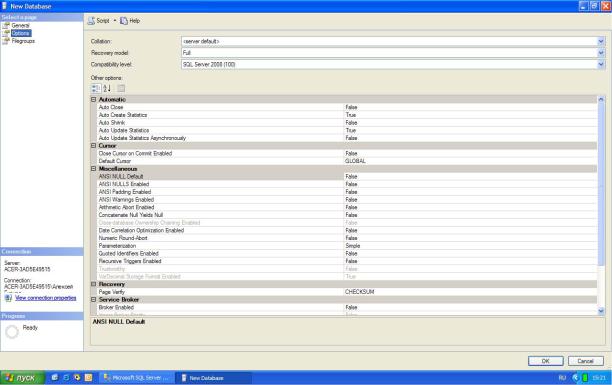Image resolution: width=612 pixels, height=385 pixels.
Task: Open the Script dropdown arrow
Action: 115,21
